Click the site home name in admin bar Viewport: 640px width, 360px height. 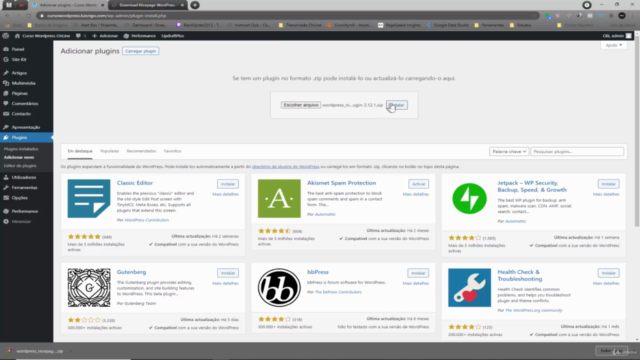coord(42,36)
